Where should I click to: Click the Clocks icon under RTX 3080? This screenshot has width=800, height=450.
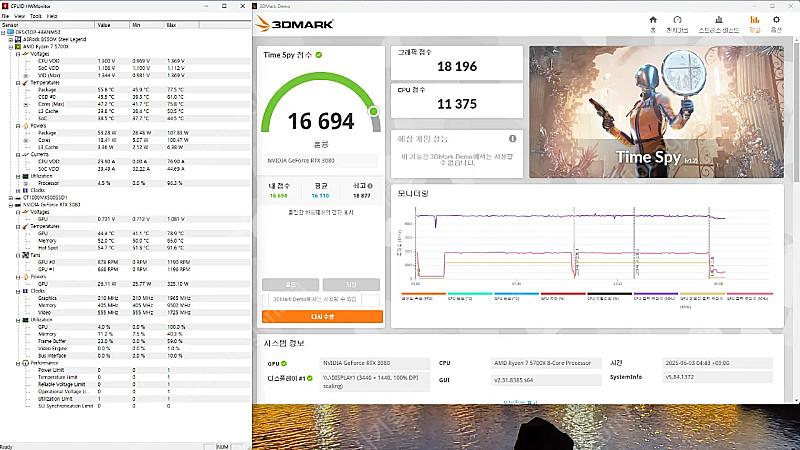(25, 291)
